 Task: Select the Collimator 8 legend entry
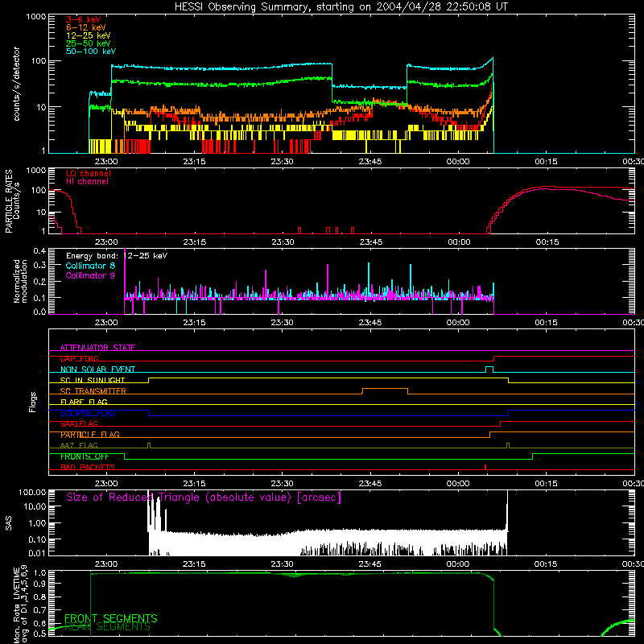pos(90,266)
